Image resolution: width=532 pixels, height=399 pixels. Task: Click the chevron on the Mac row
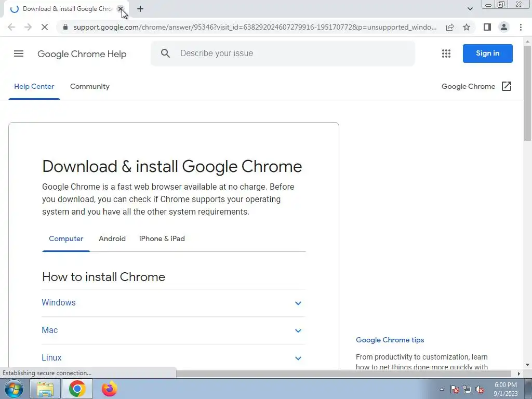tap(298, 331)
